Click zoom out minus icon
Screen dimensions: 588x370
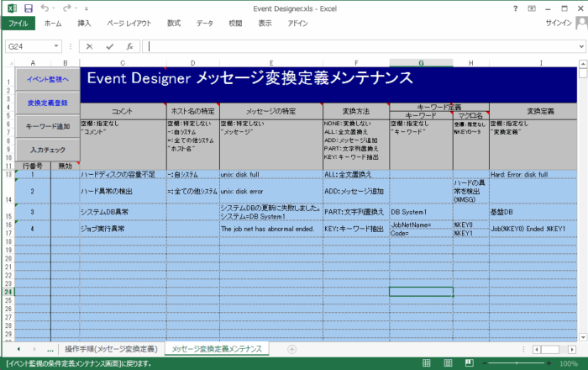[485, 363]
